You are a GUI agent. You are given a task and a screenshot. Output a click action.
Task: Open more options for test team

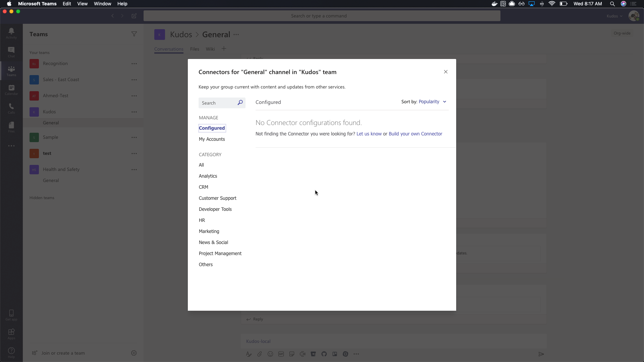tap(134, 153)
